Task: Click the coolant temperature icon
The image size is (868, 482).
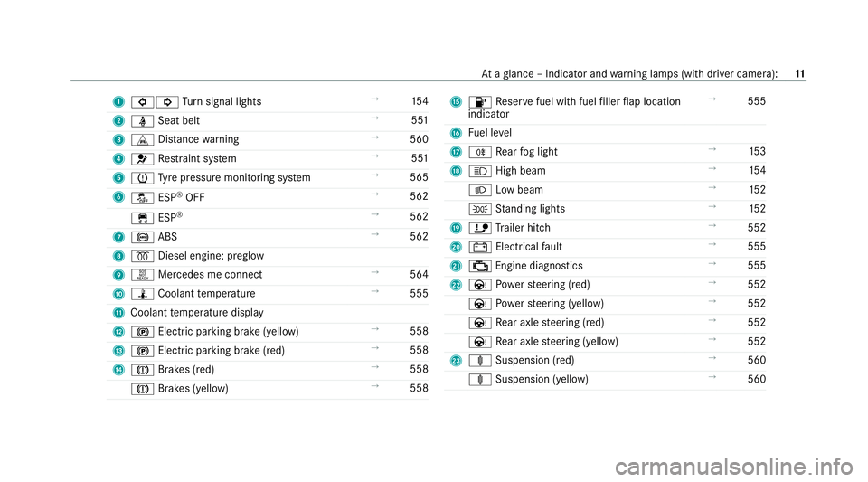Action: [142, 294]
